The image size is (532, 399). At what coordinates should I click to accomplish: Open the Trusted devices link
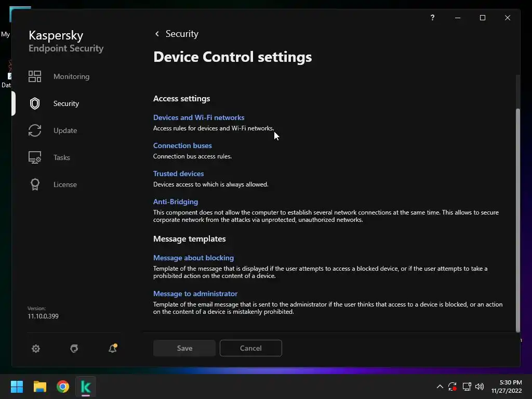(179, 174)
